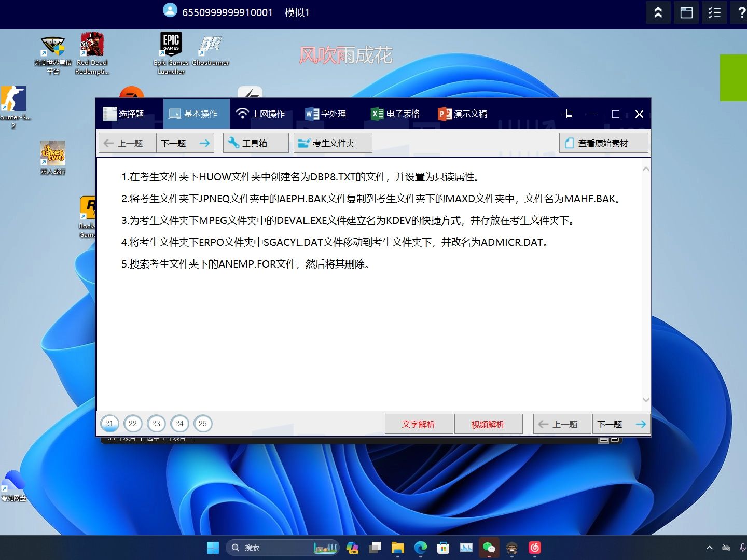Screen dimensions: 747x560
Task: Open the 工具箱 toolbox
Action: [x=256, y=143]
